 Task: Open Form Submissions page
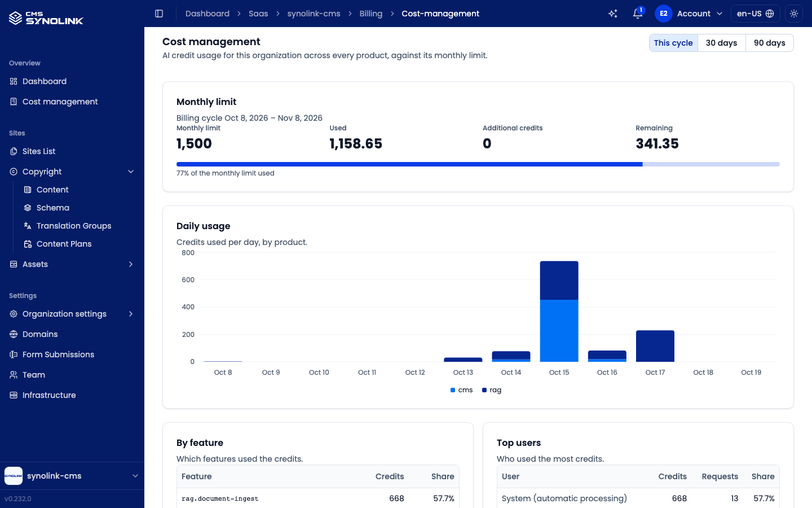pos(72,354)
